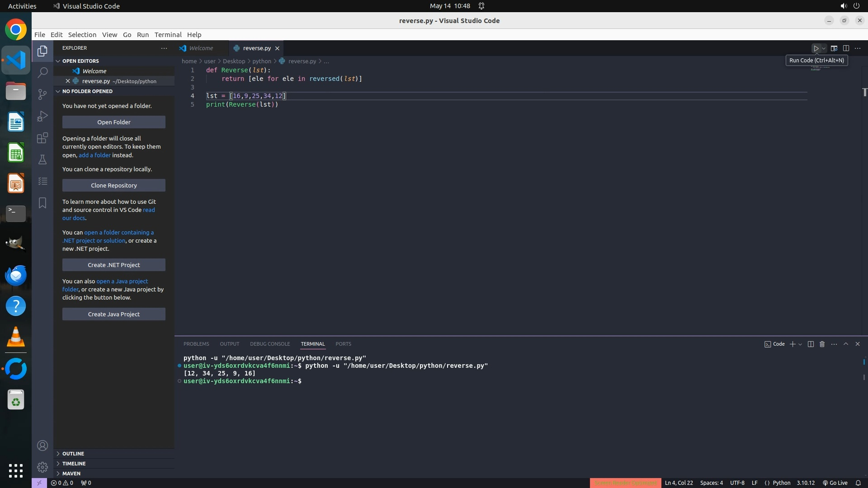Kill terminal with the trash icon
Image resolution: width=868 pixels, height=488 pixels.
click(x=822, y=344)
